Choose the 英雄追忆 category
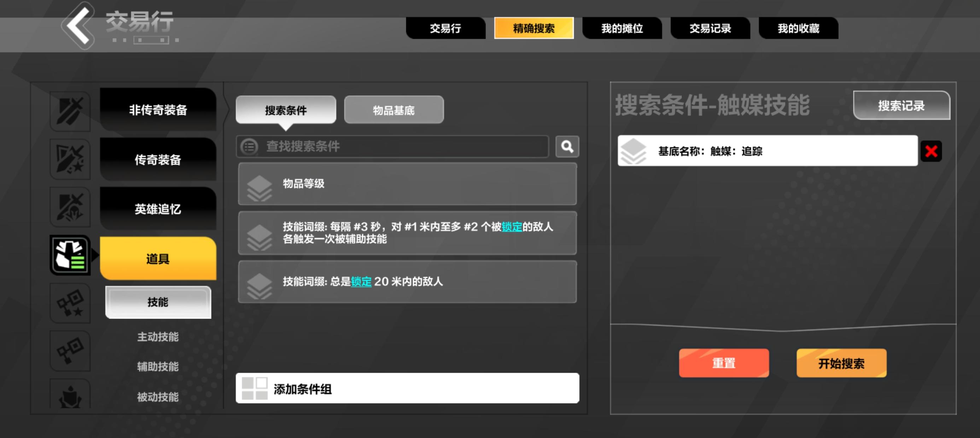 [x=158, y=209]
